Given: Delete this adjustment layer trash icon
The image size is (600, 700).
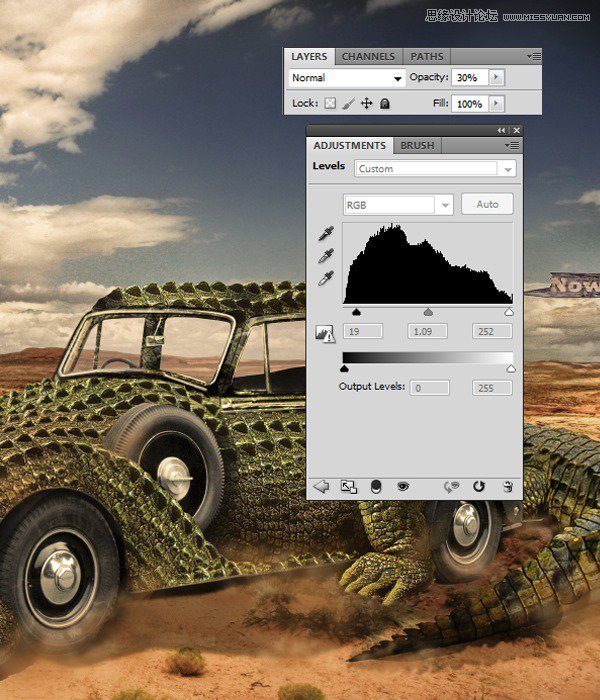Looking at the screenshot, I should coord(508,486).
